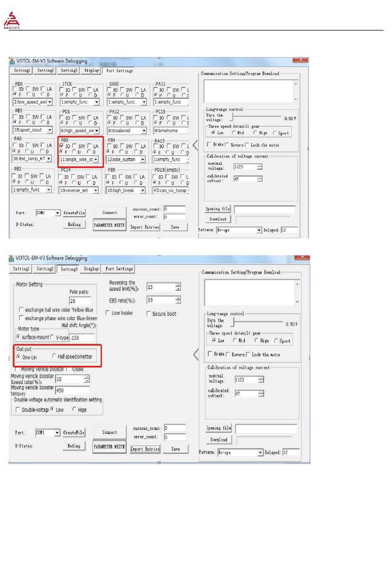392x569 pixels.
Task: Click the nominal voltage stepper in the Port Settings view
Action: (x=260, y=167)
